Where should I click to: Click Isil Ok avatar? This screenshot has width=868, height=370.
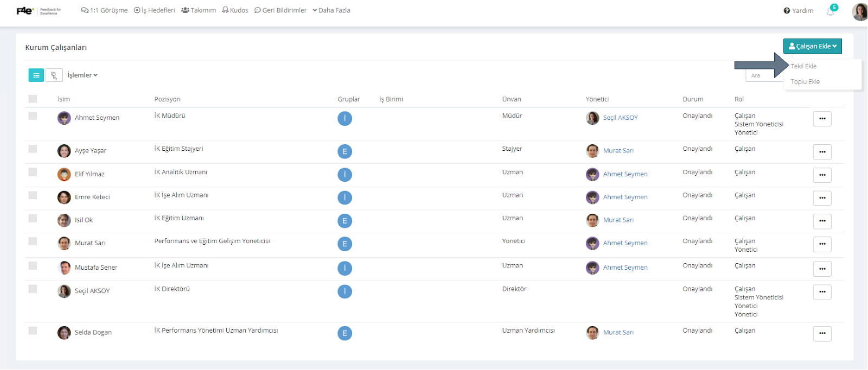(x=64, y=220)
